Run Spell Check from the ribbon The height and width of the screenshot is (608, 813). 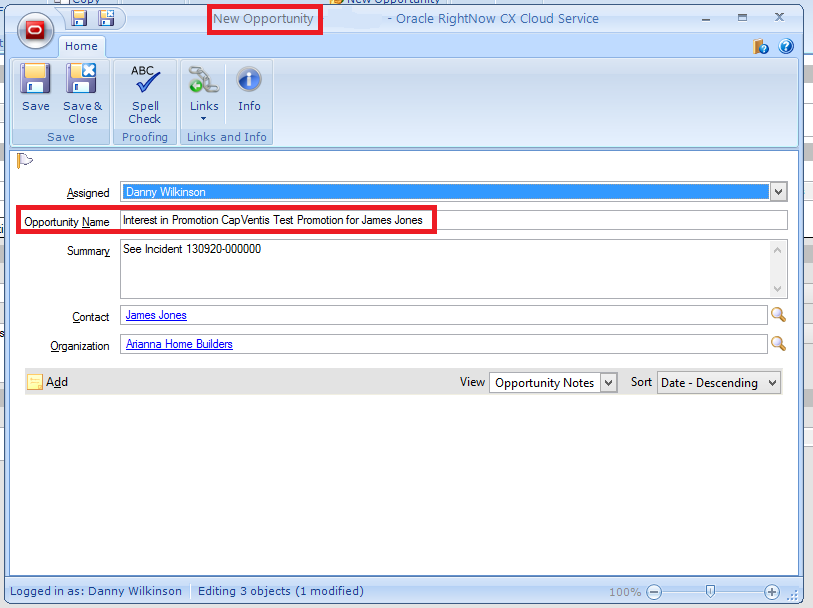tap(144, 93)
